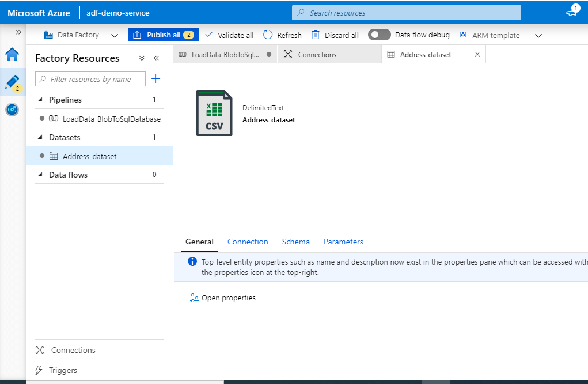Click table icon beside Address_dataset tree item

pos(54,156)
